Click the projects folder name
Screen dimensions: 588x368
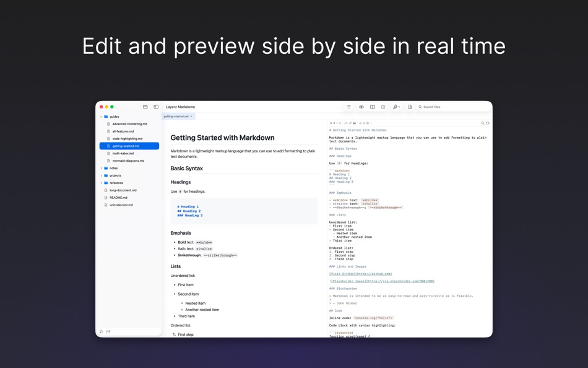coord(115,175)
